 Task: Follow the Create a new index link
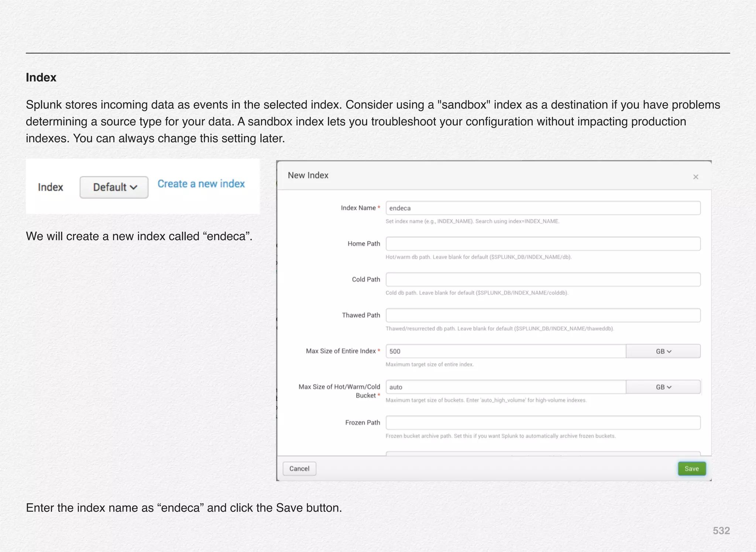201,184
